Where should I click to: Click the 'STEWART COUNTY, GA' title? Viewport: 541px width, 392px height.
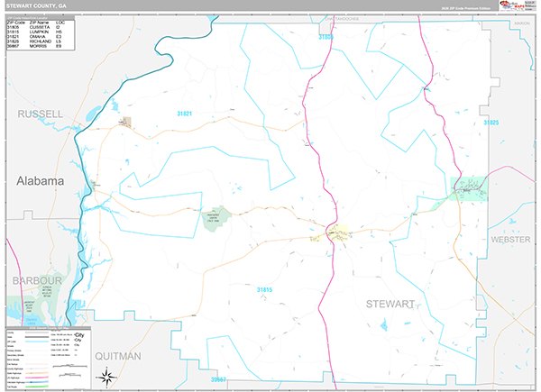coord(36,6)
